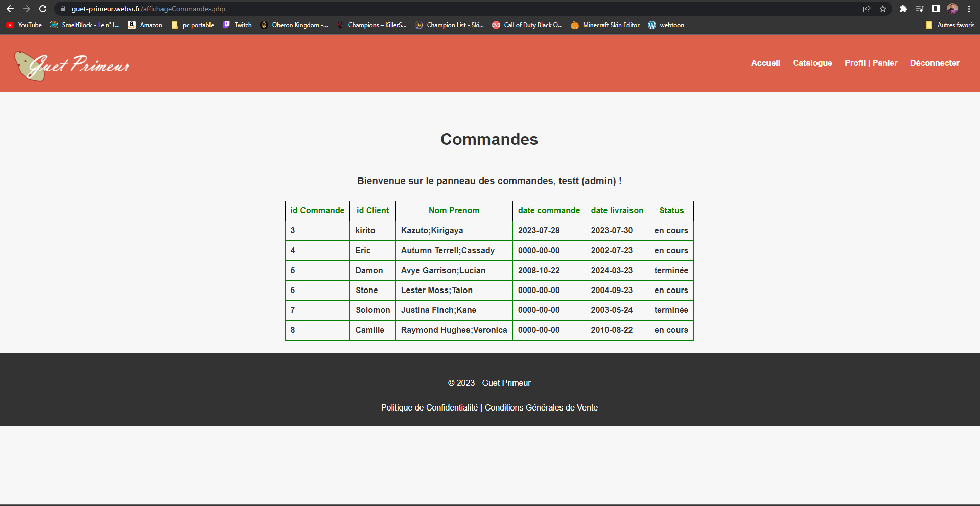The width and height of the screenshot is (980, 506).
Task: Click the Déconnecter link
Action: tap(935, 63)
